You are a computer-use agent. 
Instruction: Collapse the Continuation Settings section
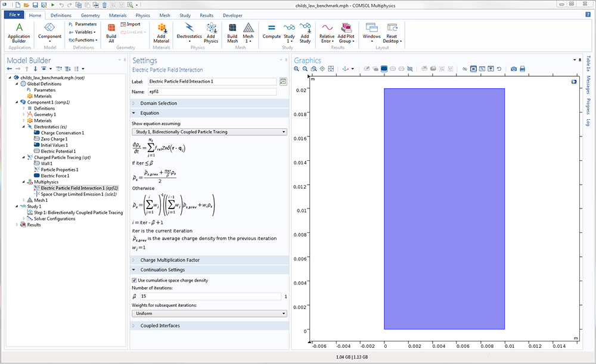tap(163, 270)
